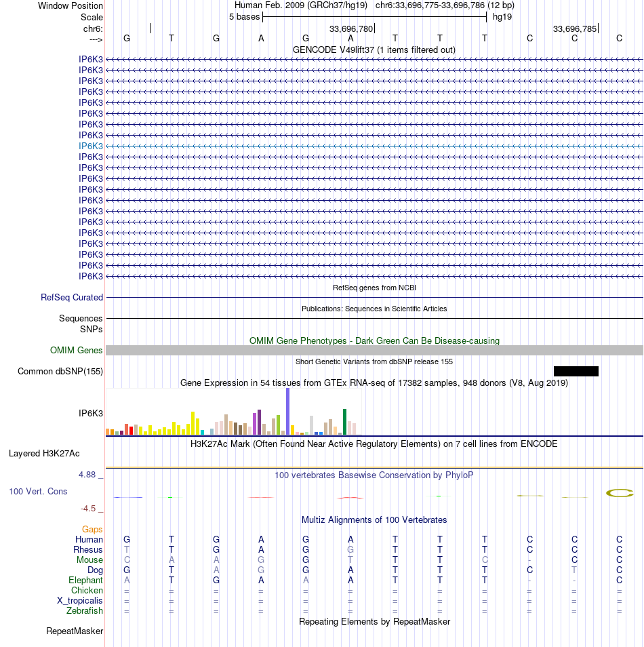This screenshot has width=644, height=647.
Task: Click the Elephant alignment row label
Action: (x=85, y=580)
